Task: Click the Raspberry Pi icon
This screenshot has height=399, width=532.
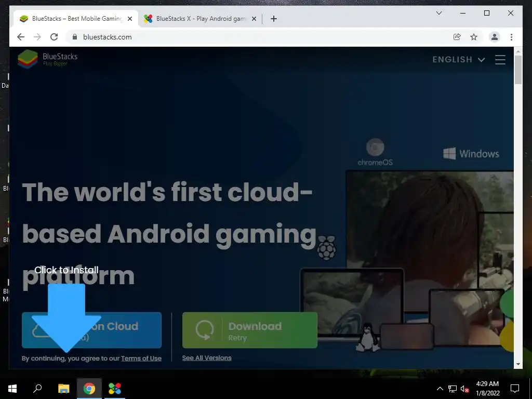Action: click(x=326, y=248)
